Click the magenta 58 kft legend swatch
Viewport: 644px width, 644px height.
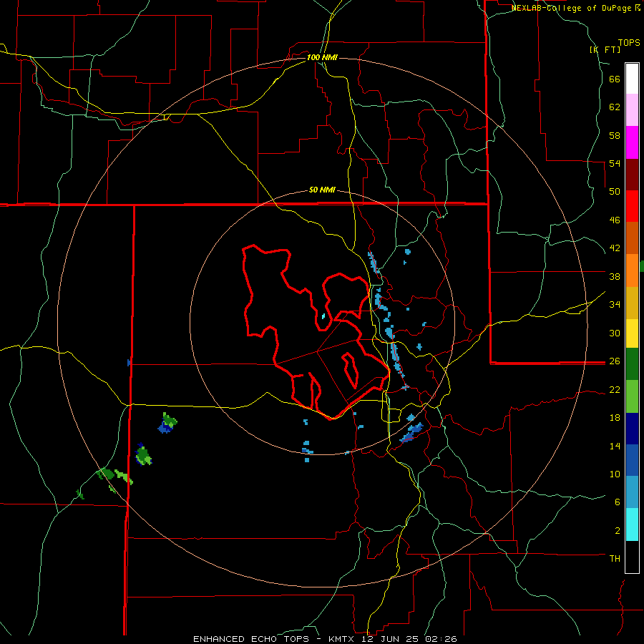point(632,142)
